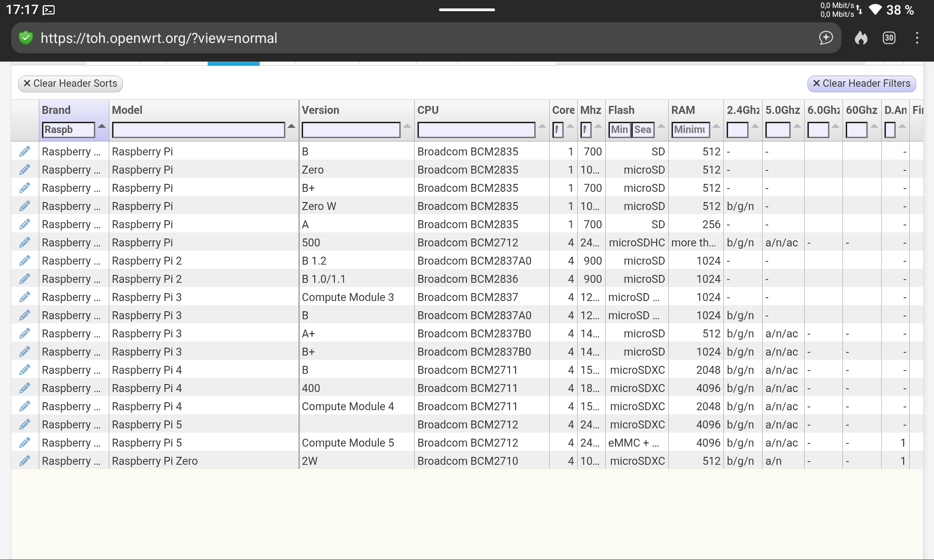This screenshot has height=560, width=934.
Task: Click the Flash Min filter field
Action: pos(619,130)
